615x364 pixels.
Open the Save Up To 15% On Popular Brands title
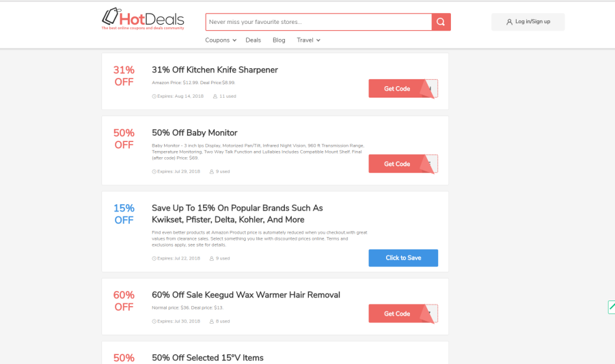point(237,214)
